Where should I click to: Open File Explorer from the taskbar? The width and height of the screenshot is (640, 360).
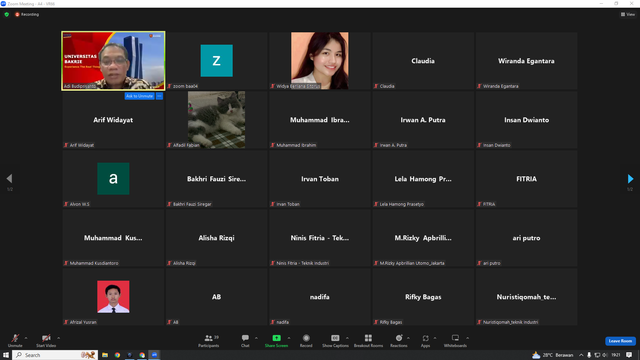click(x=105, y=355)
